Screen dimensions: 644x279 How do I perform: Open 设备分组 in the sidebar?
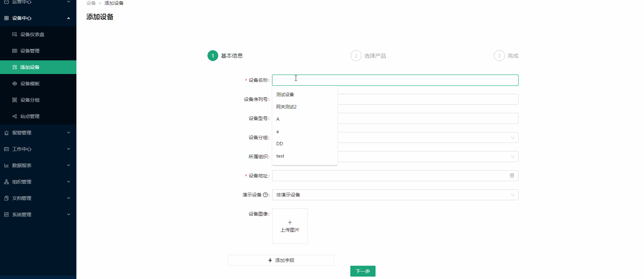pos(30,100)
